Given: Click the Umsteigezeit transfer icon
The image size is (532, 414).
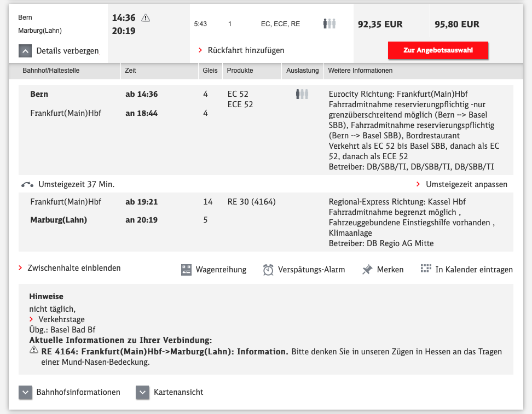Looking at the screenshot, I should [28, 184].
